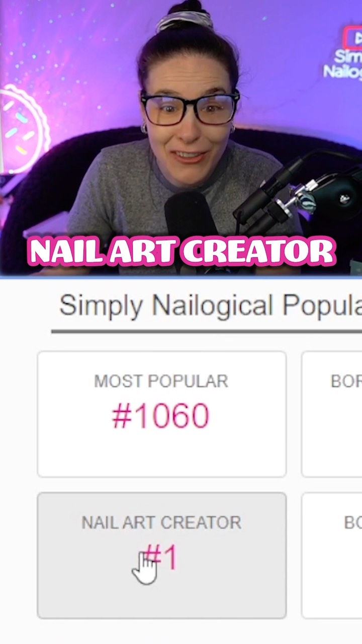Select the Nail Art Creator stat card
Screen dimensions: 362x644
(x=162, y=555)
